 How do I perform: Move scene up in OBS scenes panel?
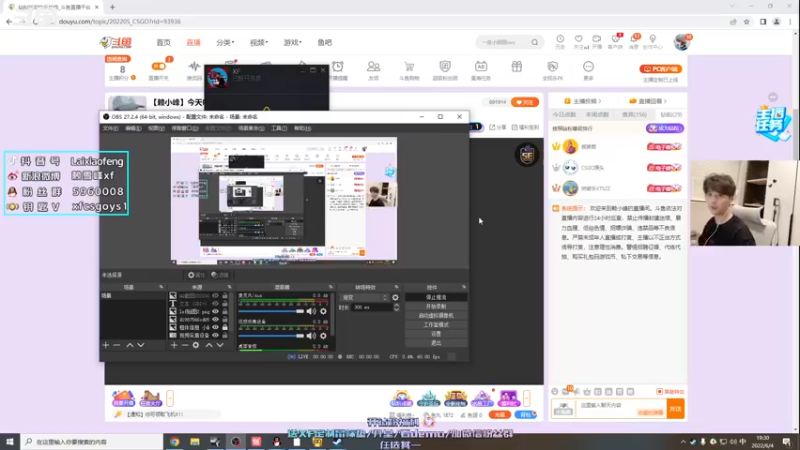click(130, 345)
